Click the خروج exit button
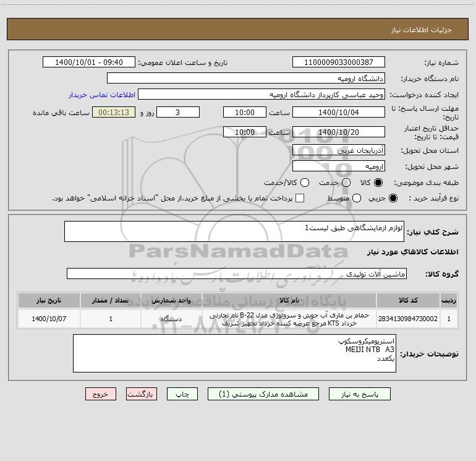The width and height of the screenshot is (476, 461). coord(101,394)
